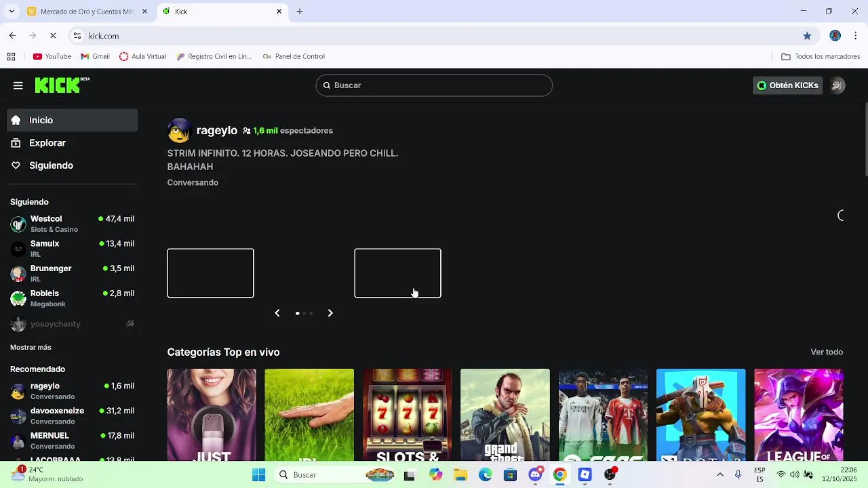Screen dimensions: 868x488
Task: Select the first carousel thumbnail frame
Action: click(210, 273)
